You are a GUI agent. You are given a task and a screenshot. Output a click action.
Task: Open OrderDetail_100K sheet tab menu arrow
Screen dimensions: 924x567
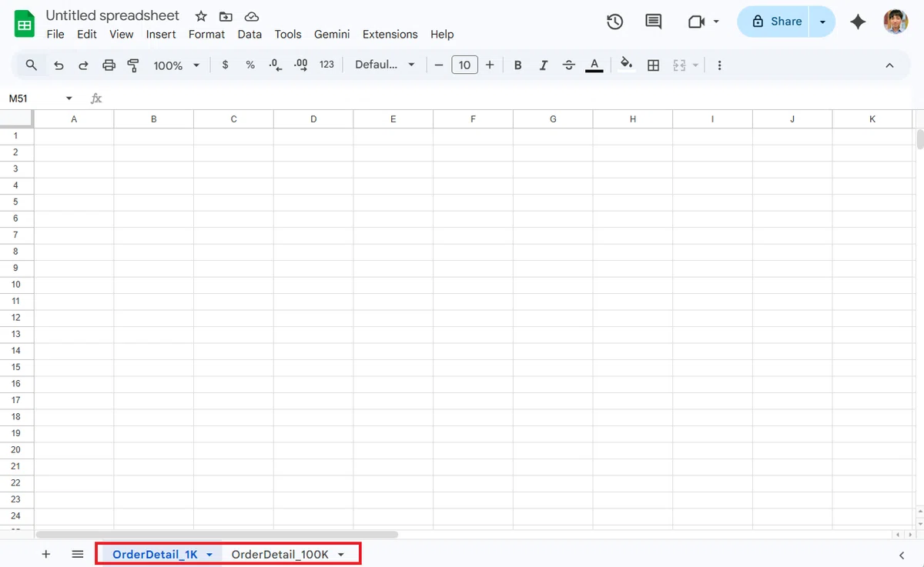coord(340,555)
